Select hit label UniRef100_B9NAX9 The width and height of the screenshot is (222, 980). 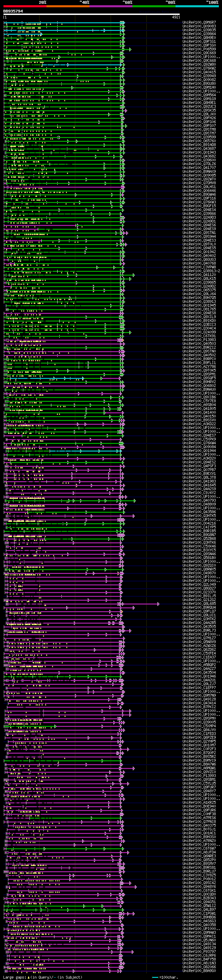(x=199, y=171)
